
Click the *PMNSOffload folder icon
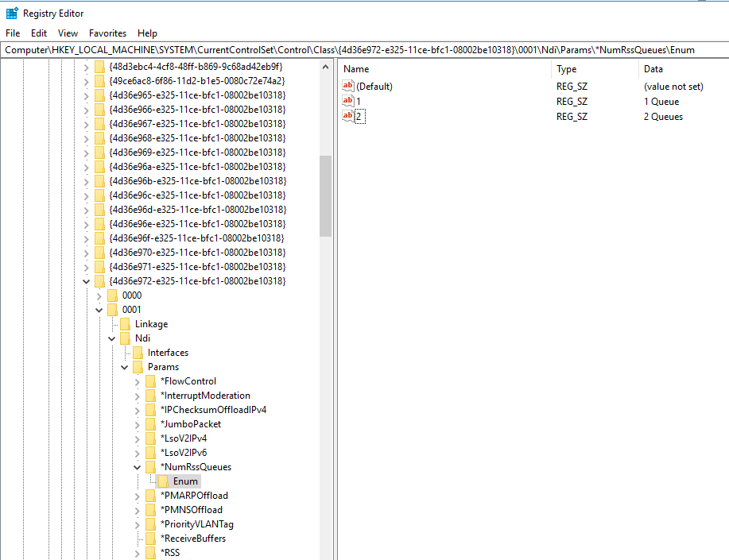(150, 510)
